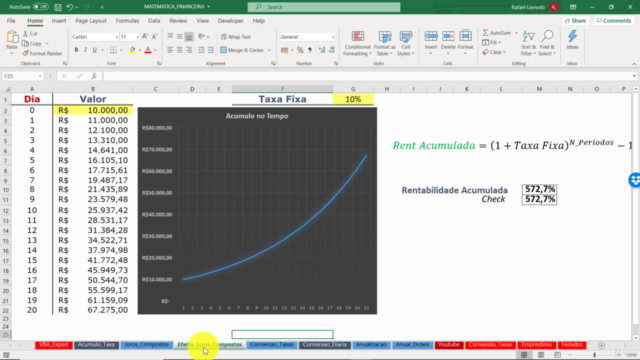
Task: Open the File menu
Action: click(11, 20)
